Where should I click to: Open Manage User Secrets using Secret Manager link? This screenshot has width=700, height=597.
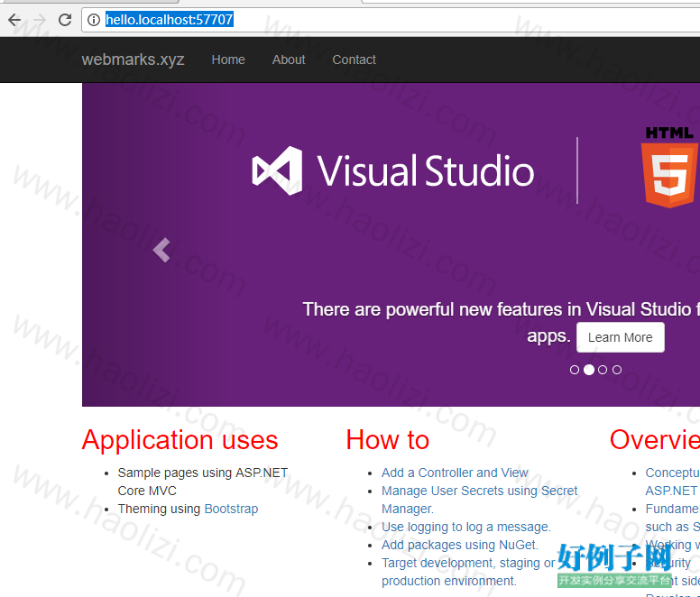(480, 500)
